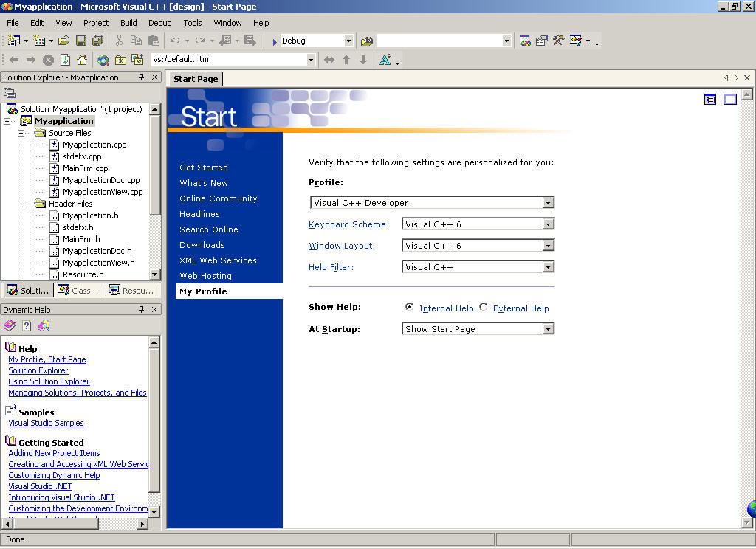
Task: Click the Save All icon
Action: pyautogui.click(x=98, y=41)
